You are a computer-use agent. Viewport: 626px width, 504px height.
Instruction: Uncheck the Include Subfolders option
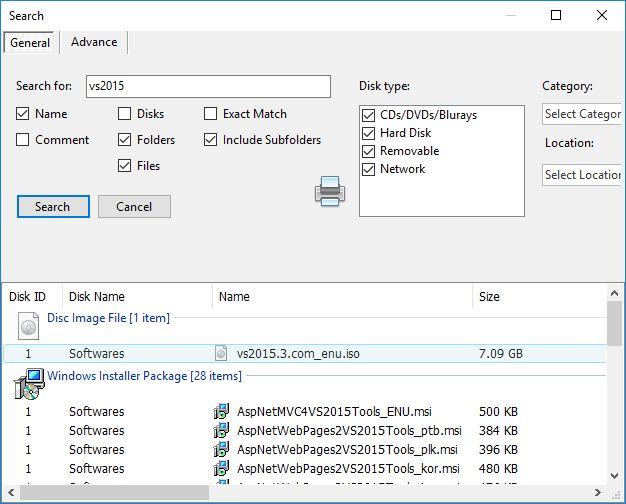tap(211, 140)
